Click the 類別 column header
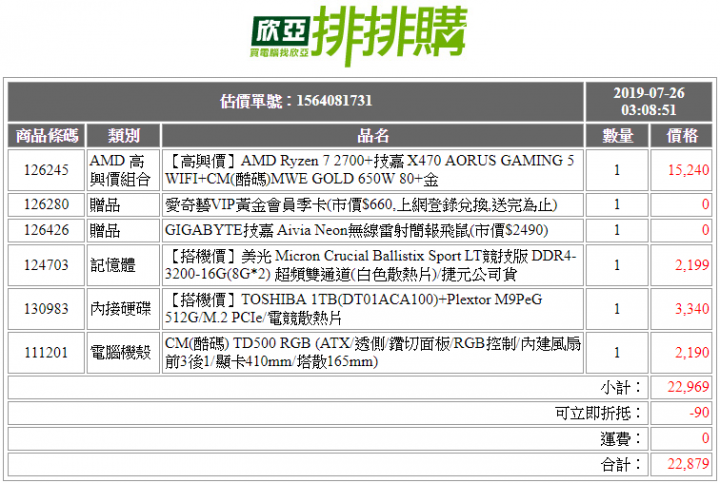720x483 pixels. tap(123, 135)
